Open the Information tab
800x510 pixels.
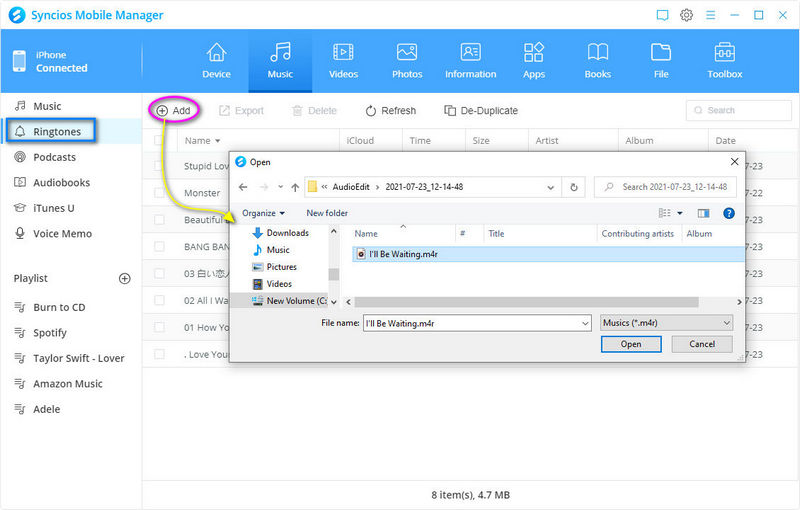click(x=470, y=61)
